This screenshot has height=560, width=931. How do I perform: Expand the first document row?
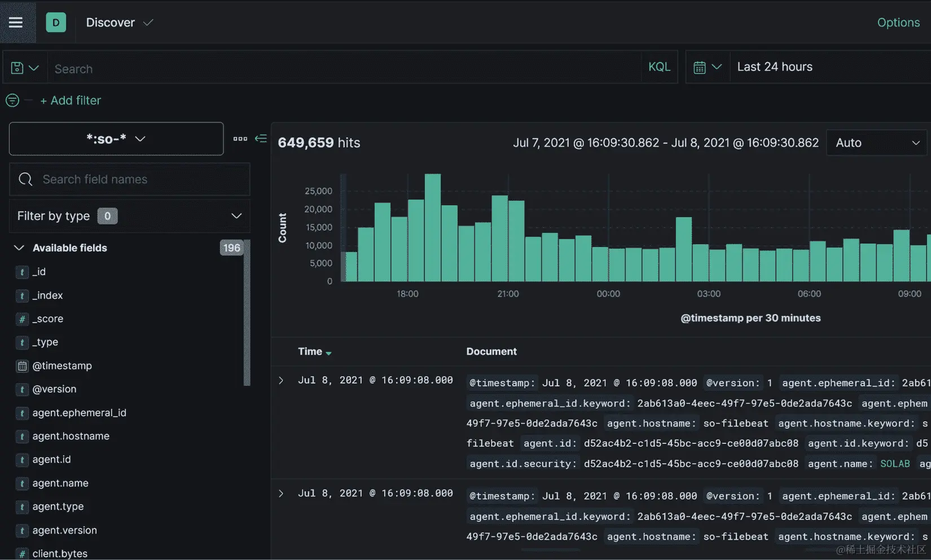coord(281,381)
